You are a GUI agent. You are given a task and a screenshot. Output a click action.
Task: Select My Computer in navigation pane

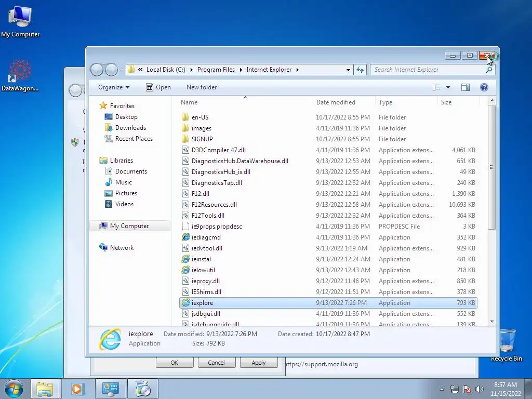(x=130, y=226)
